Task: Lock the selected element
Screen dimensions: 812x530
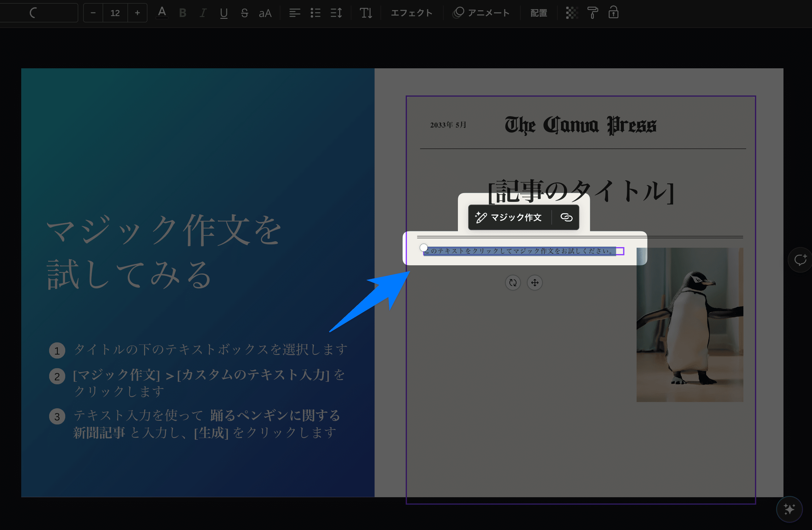Action: (x=614, y=13)
